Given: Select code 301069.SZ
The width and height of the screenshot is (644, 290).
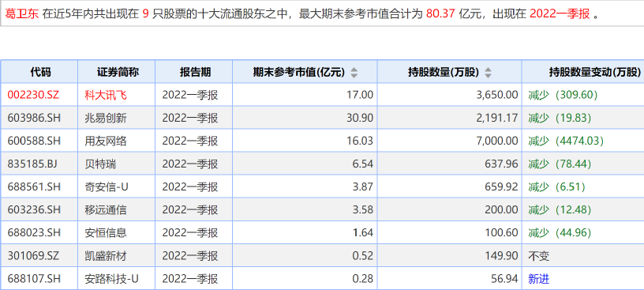Looking at the screenshot, I should tap(33, 256).
